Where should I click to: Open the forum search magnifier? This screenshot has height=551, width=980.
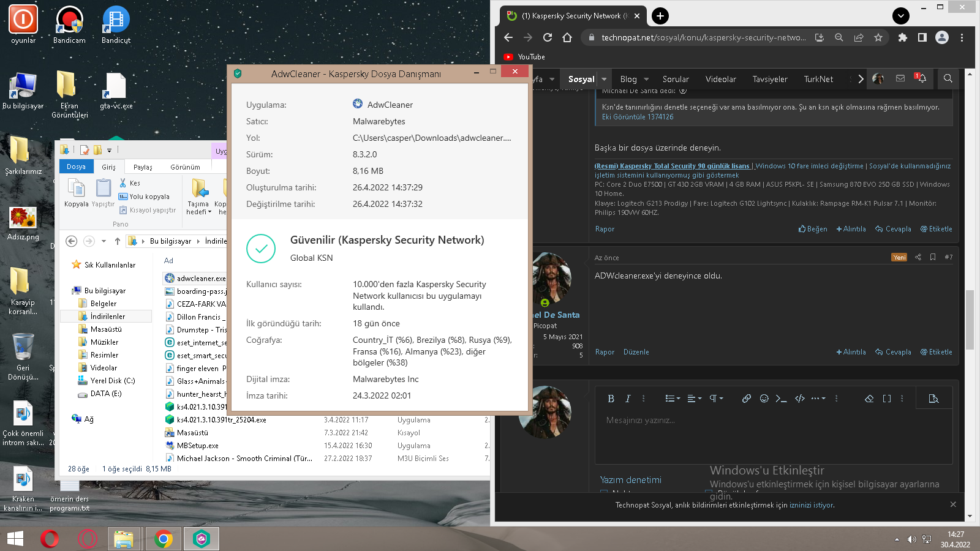tap(948, 78)
